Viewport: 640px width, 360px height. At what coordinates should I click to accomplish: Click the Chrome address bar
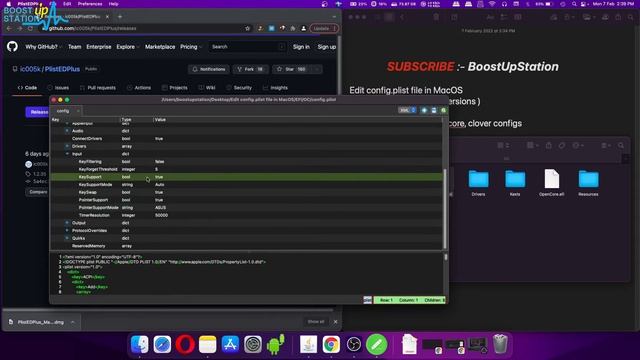click(x=143, y=28)
